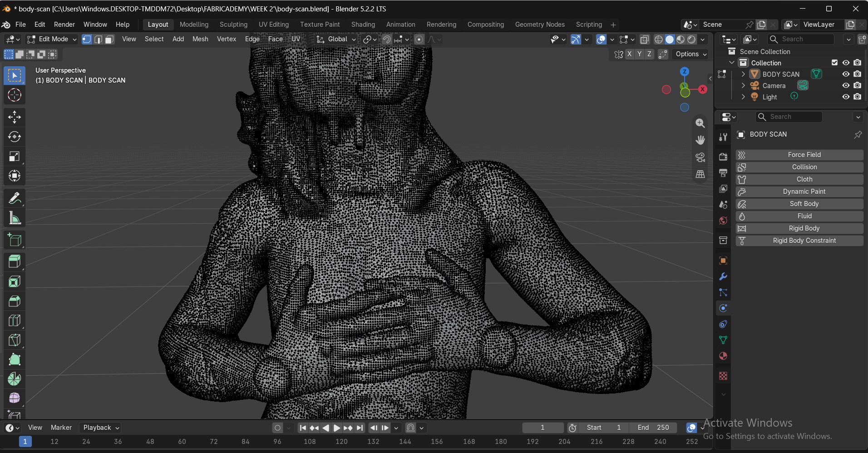Switch to face select mode
868x453 pixels.
[109, 39]
